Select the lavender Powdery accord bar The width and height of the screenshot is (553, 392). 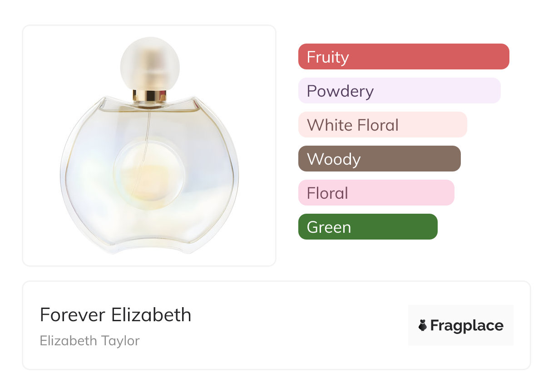coord(399,91)
